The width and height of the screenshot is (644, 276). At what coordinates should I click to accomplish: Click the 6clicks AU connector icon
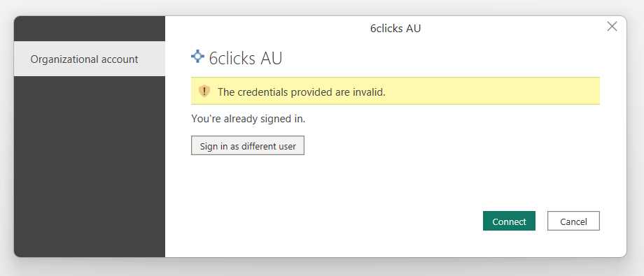[x=197, y=57]
